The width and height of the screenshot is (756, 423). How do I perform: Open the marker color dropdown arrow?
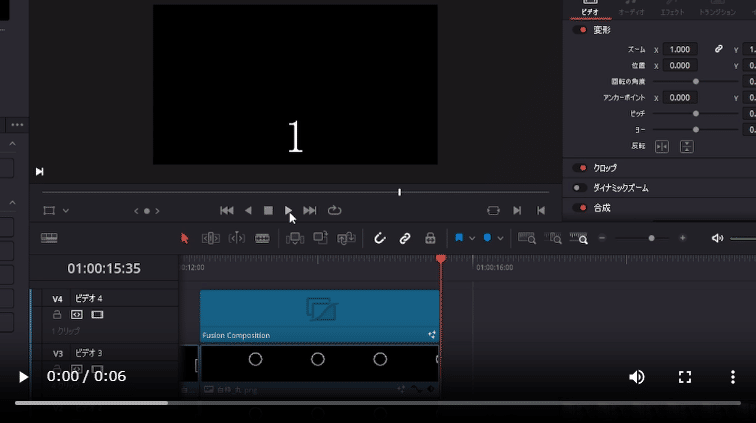click(x=500, y=238)
